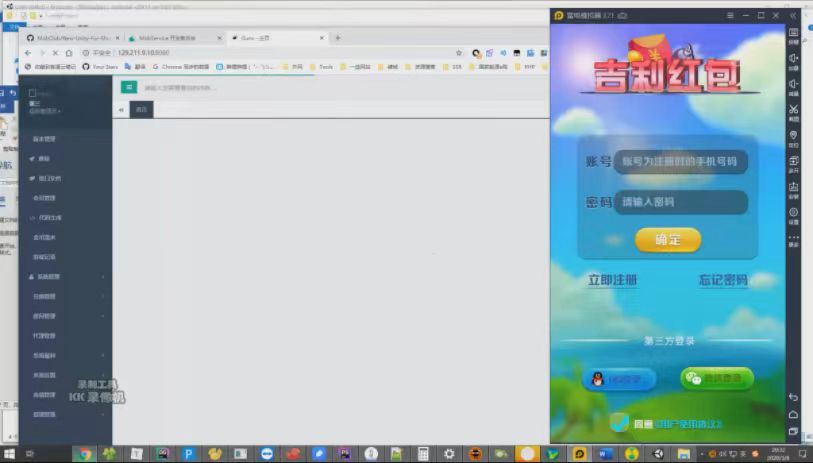Click the emulator keyboard mapping icon

pyautogui.click(x=793, y=34)
